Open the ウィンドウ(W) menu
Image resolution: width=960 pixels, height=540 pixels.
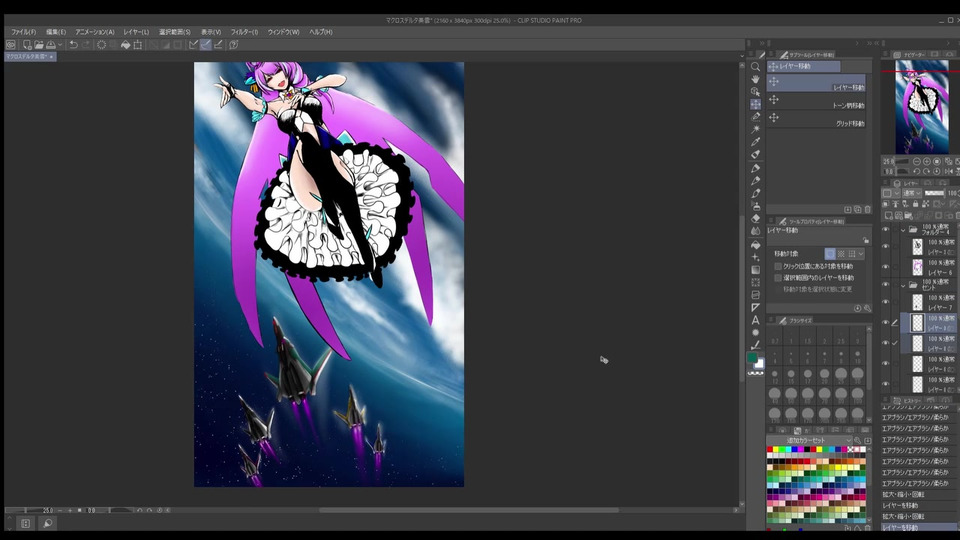tap(283, 32)
